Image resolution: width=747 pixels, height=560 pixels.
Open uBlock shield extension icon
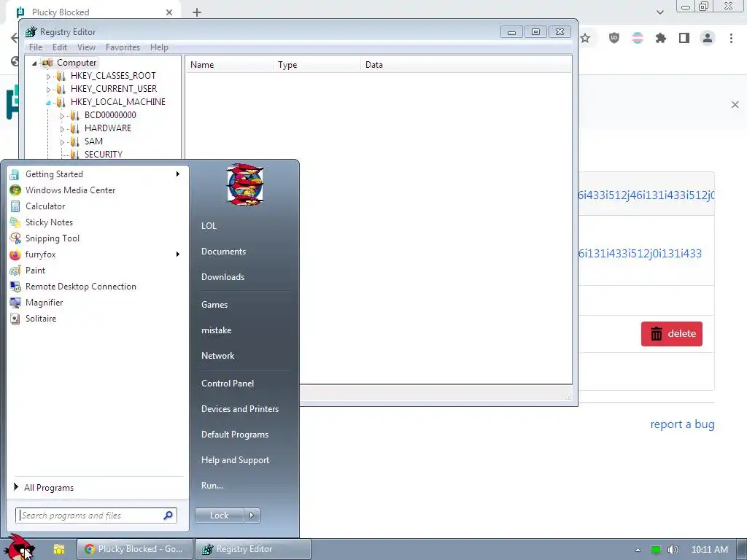pyautogui.click(x=614, y=38)
